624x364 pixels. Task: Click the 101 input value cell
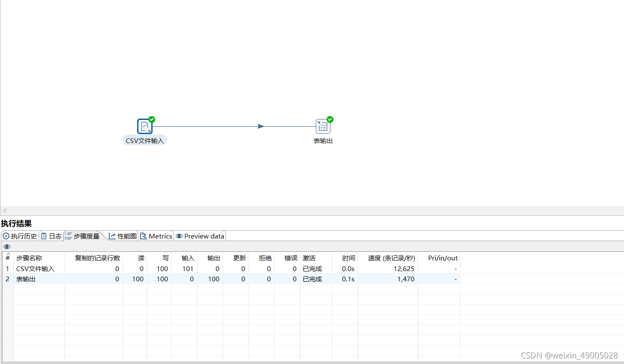188,269
